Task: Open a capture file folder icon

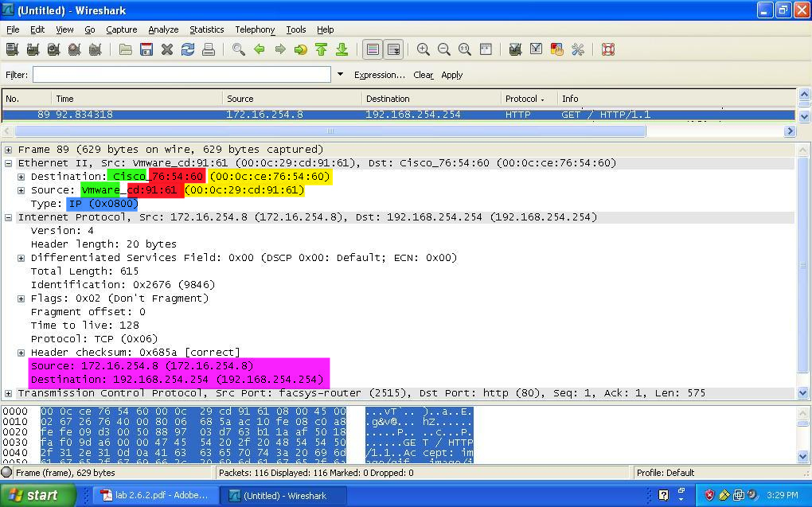Action: pyautogui.click(x=125, y=49)
